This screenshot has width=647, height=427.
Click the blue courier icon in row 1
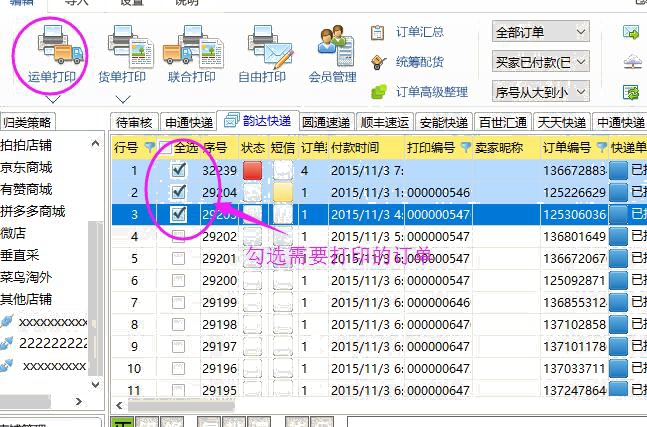(x=619, y=170)
